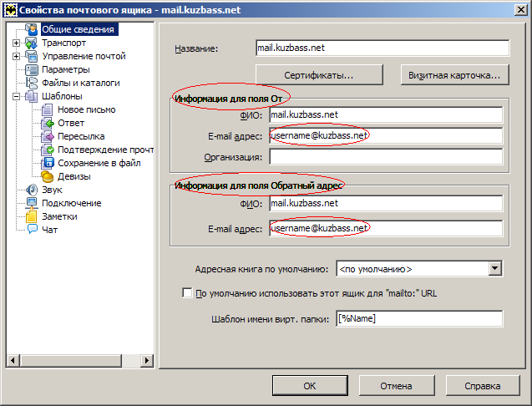Viewport: 532px width, 406px height.
Task: Open Ответ template
Action: click(71, 124)
